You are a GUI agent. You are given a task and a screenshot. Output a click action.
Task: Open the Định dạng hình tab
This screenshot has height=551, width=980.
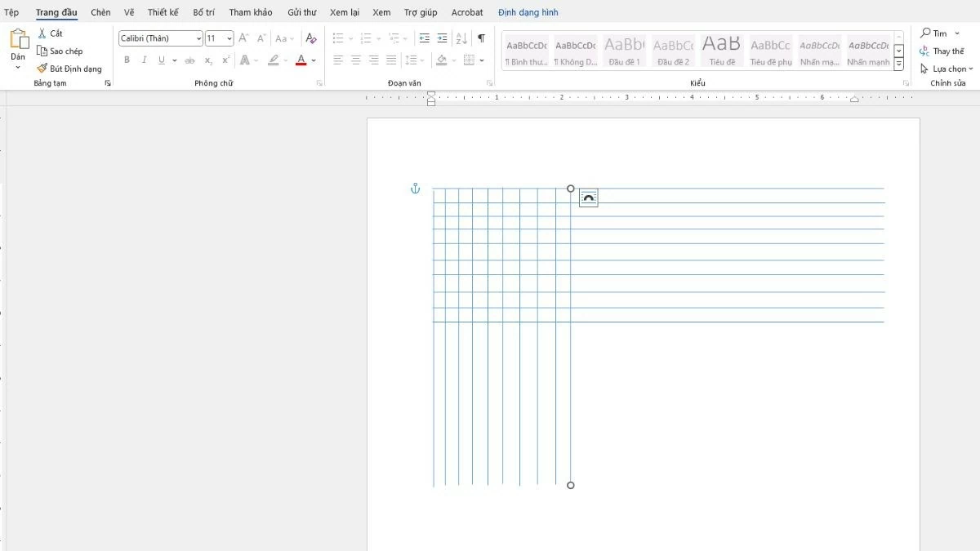click(x=526, y=12)
